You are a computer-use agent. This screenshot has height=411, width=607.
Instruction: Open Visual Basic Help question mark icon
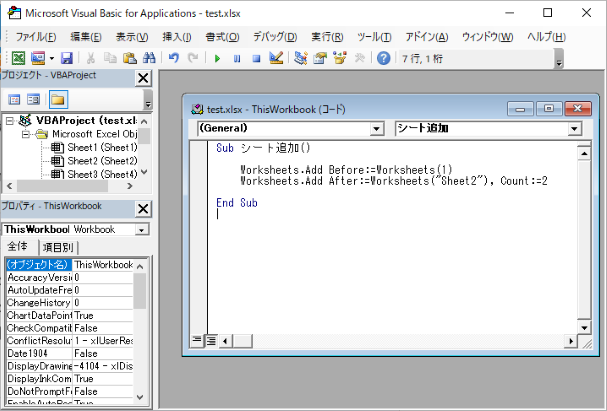click(384, 58)
